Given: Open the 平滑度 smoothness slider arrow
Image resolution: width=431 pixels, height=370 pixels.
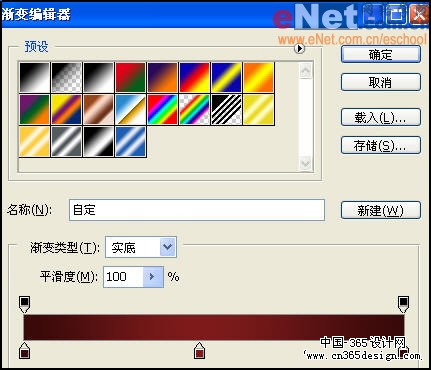Looking at the screenshot, I should click(x=153, y=277).
